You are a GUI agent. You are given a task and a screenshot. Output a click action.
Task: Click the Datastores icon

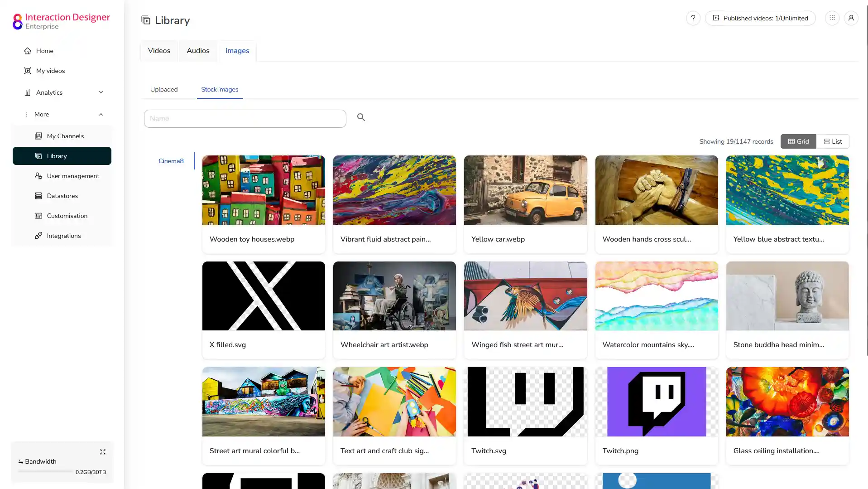tap(38, 196)
